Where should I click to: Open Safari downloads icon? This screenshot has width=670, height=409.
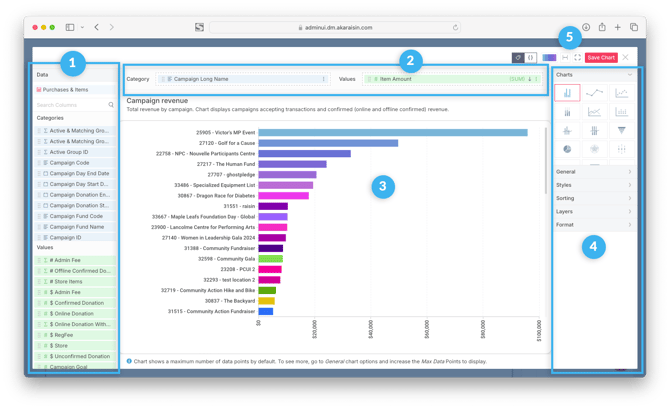pos(586,27)
